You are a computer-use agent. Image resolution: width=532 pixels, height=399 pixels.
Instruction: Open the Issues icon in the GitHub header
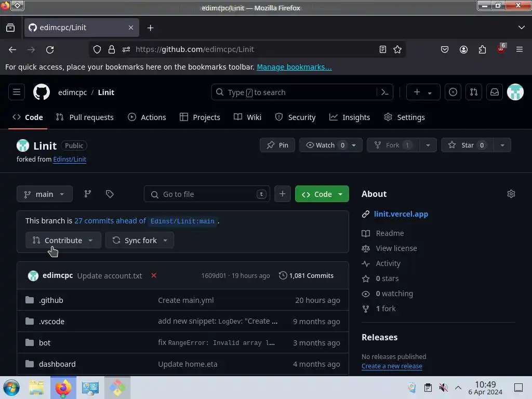tap(453, 92)
